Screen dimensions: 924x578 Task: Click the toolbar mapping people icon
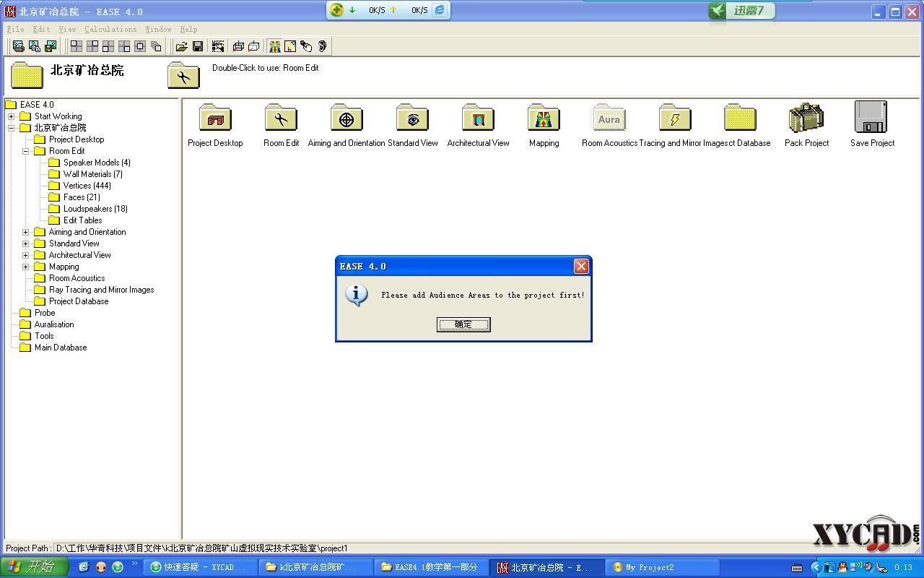(274, 46)
